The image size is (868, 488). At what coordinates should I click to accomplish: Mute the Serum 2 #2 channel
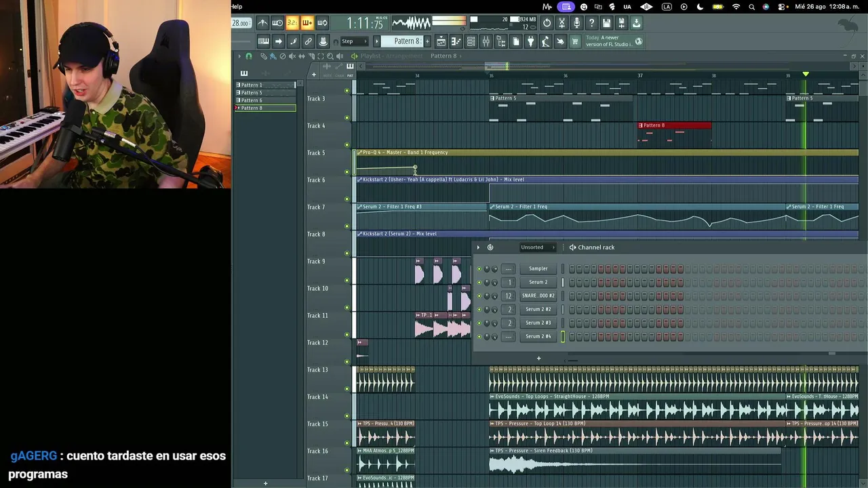pyautogui.click(x=479, y=310)
